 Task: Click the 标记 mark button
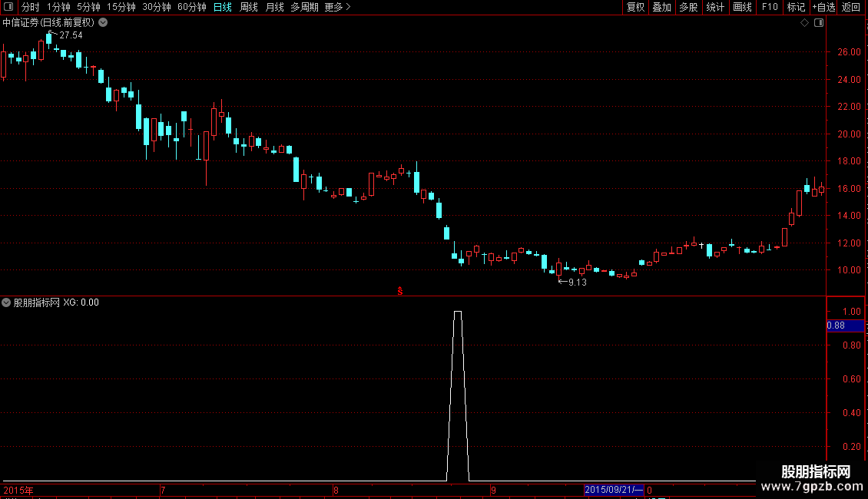[796, 7]
